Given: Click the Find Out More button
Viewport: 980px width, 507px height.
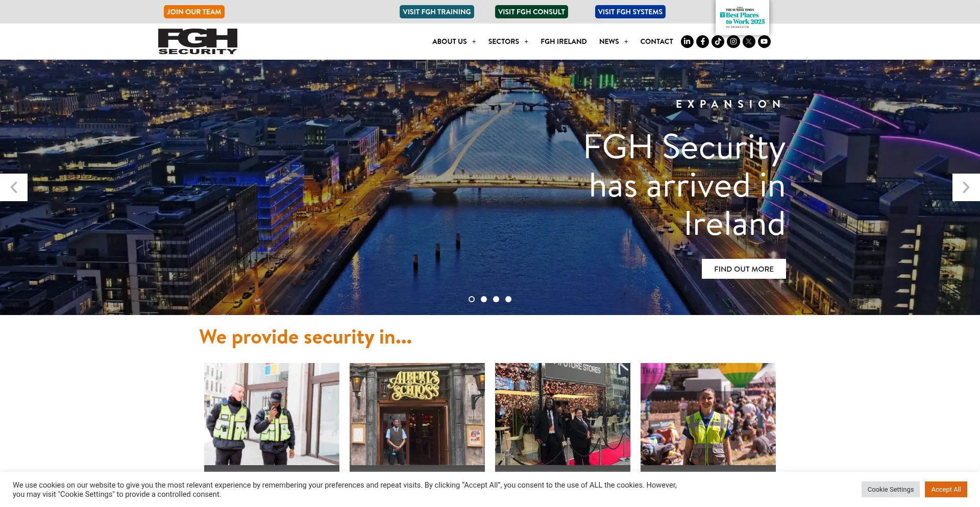Looking at the screenshot, I should point(744,269).
